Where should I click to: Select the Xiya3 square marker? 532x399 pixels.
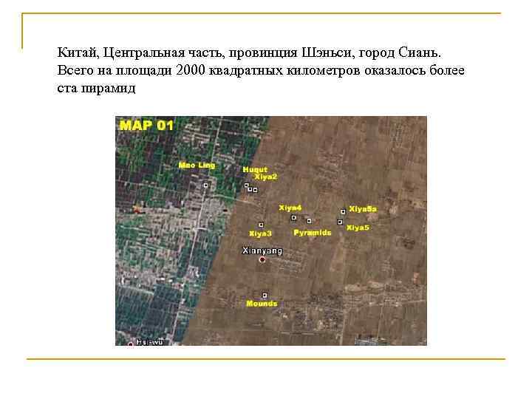(x=261, y=225)
